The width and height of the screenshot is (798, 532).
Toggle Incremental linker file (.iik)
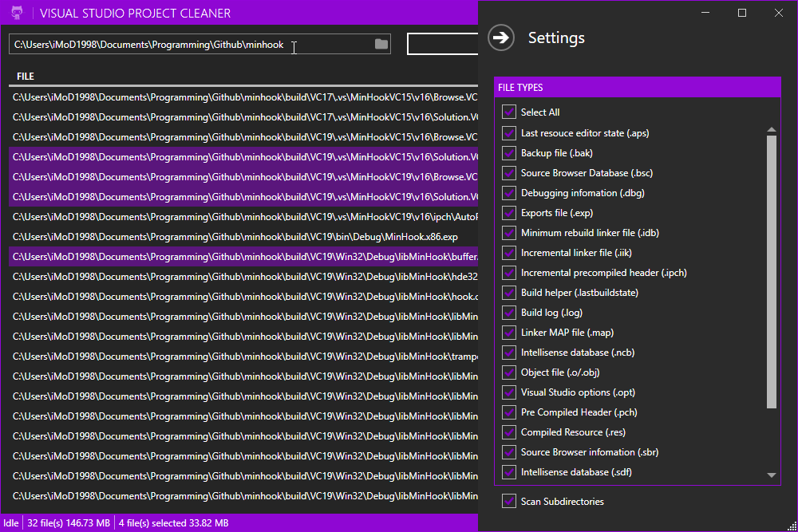pyautogui.click(x=509, y=252)
